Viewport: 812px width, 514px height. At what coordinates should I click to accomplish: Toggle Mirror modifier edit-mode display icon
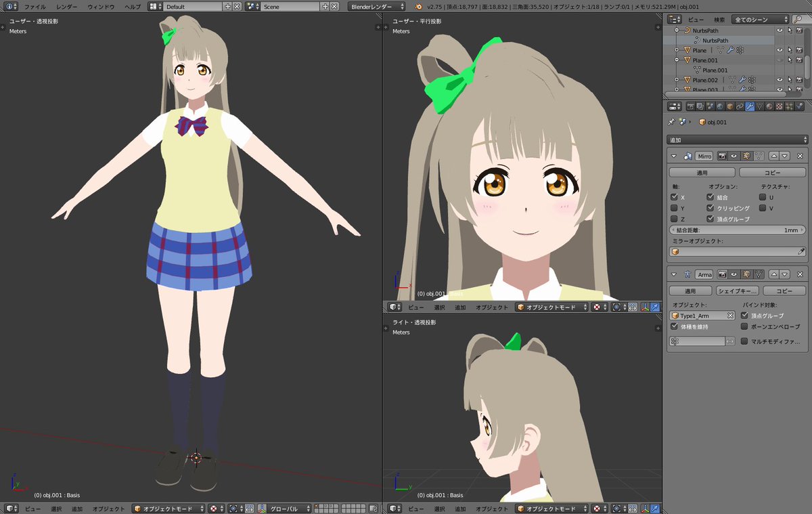click(x=746, y=156)
